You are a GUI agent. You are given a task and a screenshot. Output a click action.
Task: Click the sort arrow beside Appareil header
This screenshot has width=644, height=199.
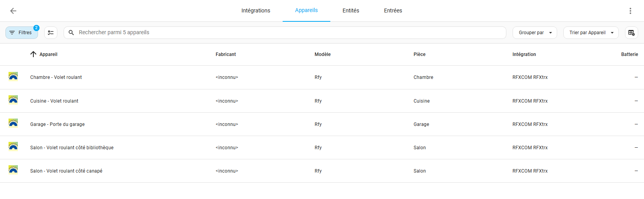coord(33,54)
